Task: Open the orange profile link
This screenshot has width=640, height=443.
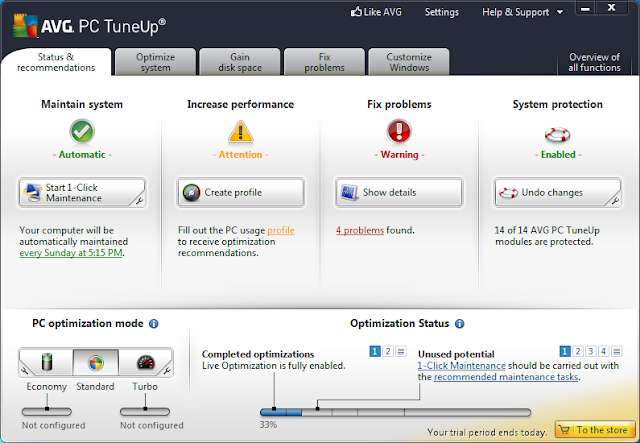Action: pyautogui.click(x=281, y=230)
